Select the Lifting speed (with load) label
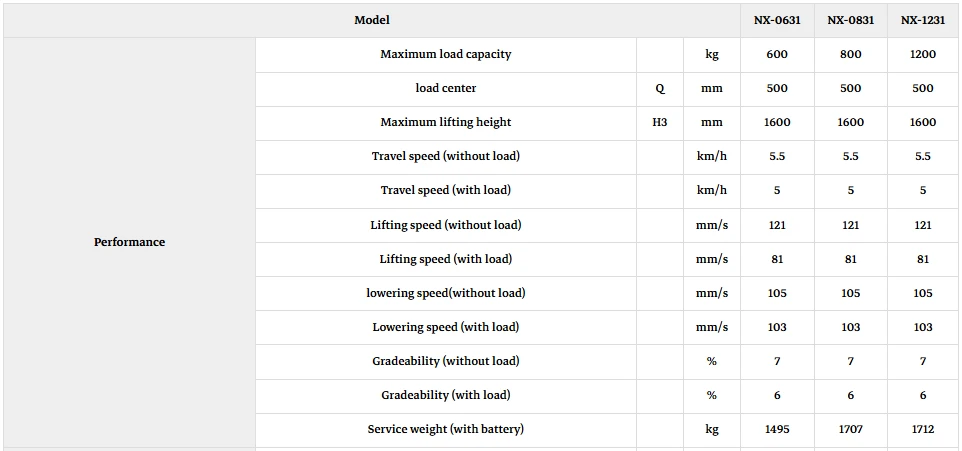The height and width of the screenshot is (451, 962). click(x=445, y=259)
